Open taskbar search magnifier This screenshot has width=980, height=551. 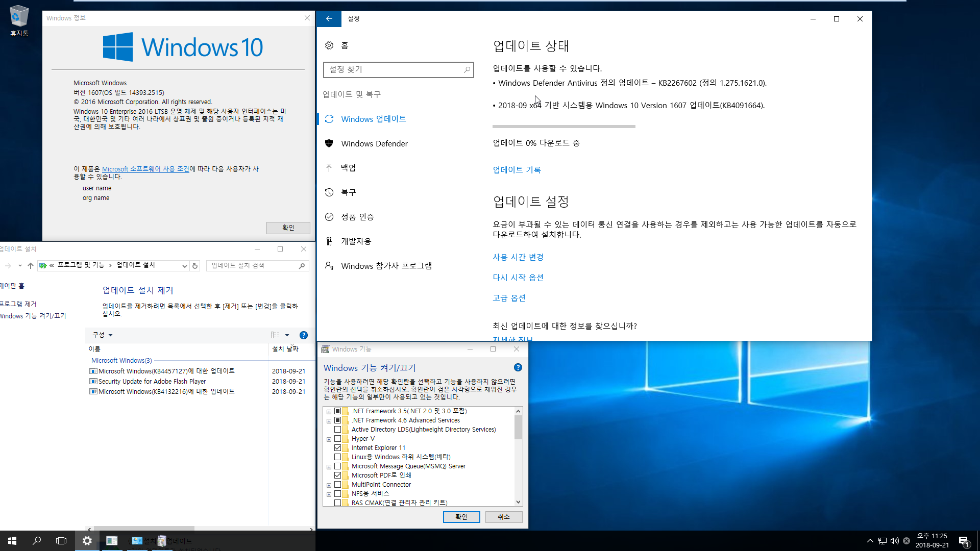tap(37, 541)
